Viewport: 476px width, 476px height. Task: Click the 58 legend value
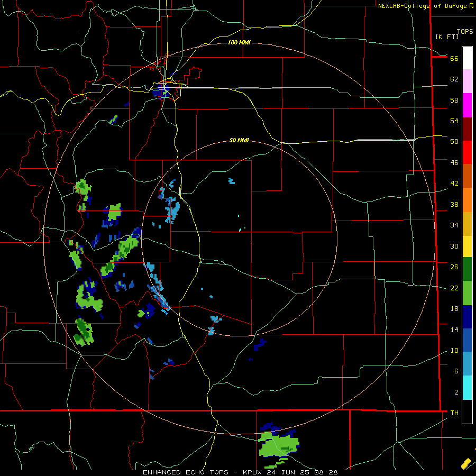pyautogui.click(x=454, y=100)
